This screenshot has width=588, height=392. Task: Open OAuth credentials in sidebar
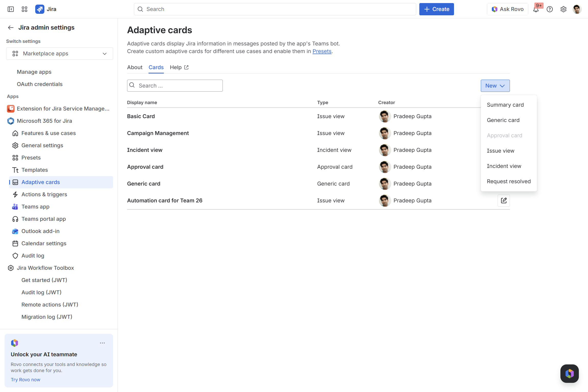click(x=40, y=84)
